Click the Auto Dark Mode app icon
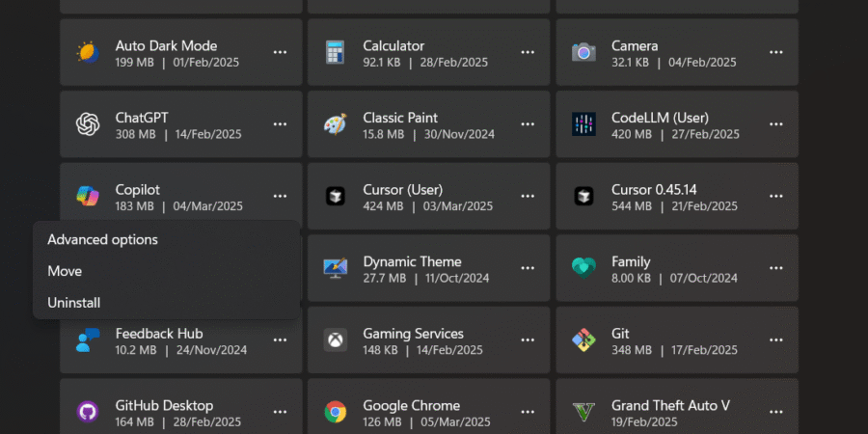 tap(88, 52)
